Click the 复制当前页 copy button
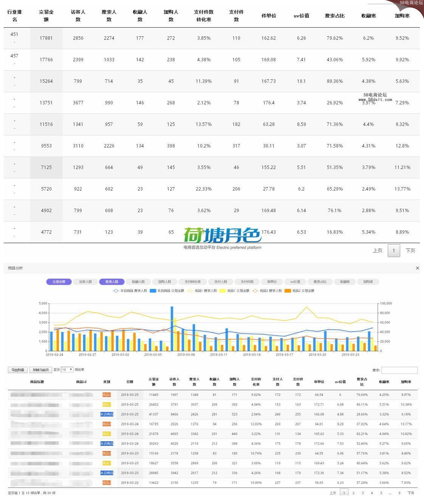 pos(40,370)
